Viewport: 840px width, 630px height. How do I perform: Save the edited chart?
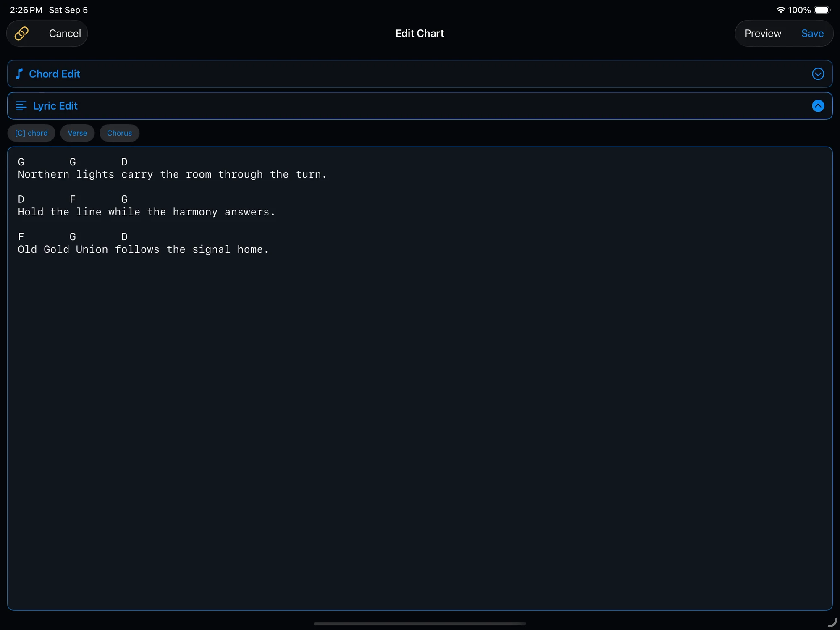click(812, 33)
